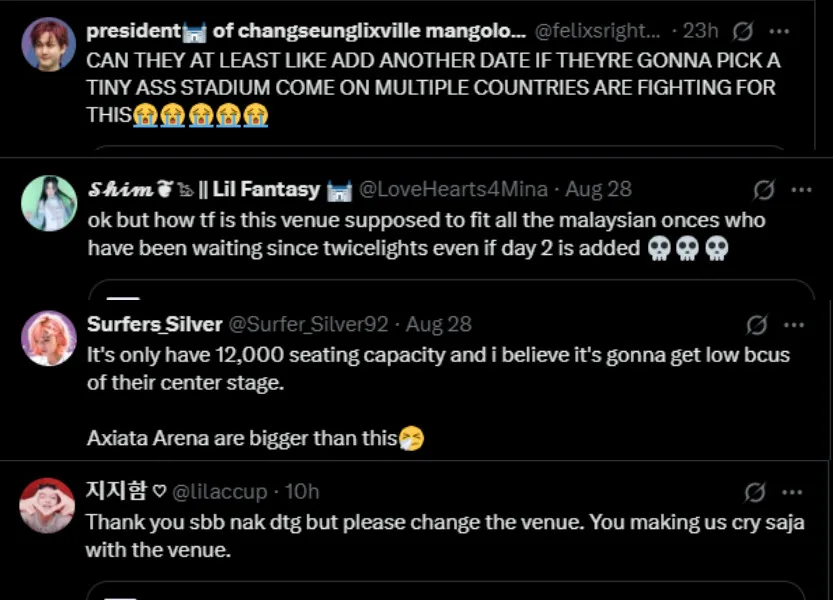833x600 pixels.
Task: Click the Surfers_Silver display name
Action: pyautogui.click(x=154, y=325)
